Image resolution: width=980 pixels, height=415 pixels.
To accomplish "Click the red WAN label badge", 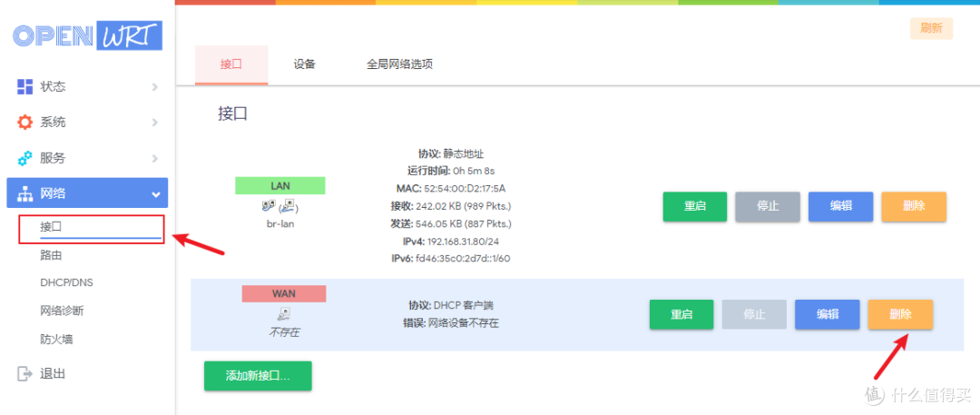I will [284, 293].
